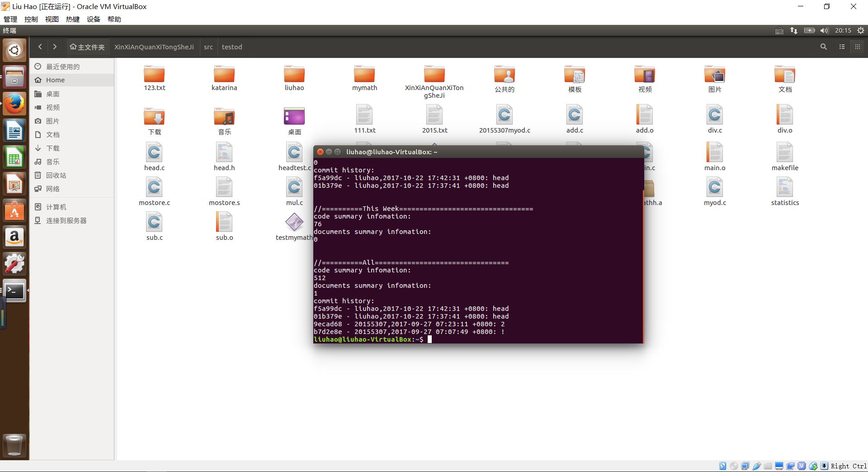Open XinXiAnQuanXiTongSheJi path breadcrumb
Viewport: 868px width, 472px height.
point(154,47)
